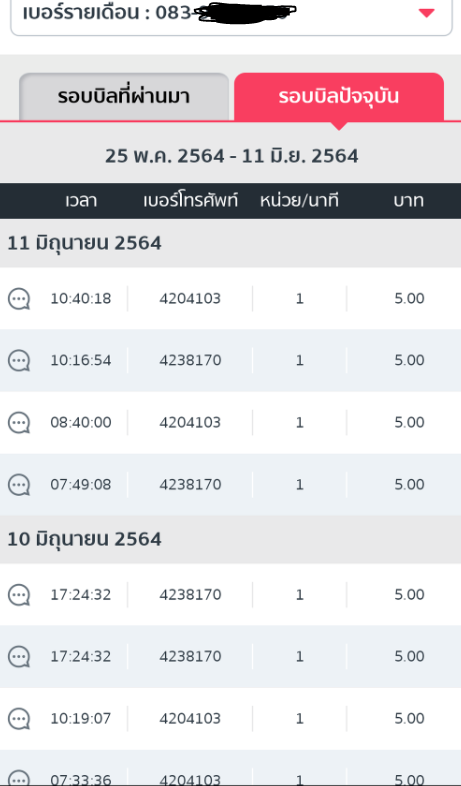461x786 pixels.
Task: Open the monthly number dropdown arrow
Action: pyautogui.click(x=426, y=14)
